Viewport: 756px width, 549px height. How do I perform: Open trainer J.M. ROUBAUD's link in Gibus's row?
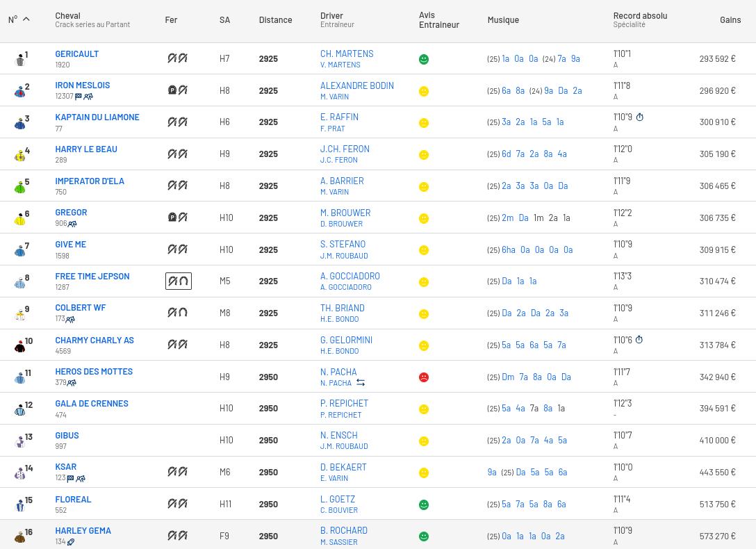[x=344, y=446]
